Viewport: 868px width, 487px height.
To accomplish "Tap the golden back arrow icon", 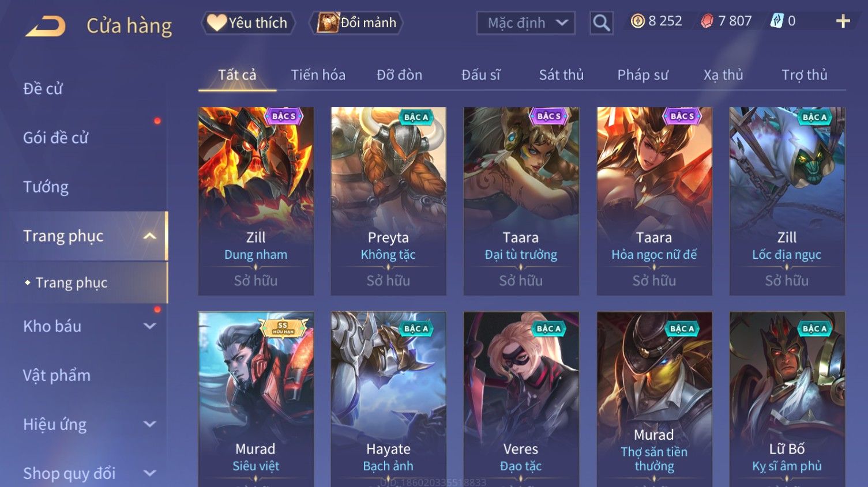I will tap(46, 26).
